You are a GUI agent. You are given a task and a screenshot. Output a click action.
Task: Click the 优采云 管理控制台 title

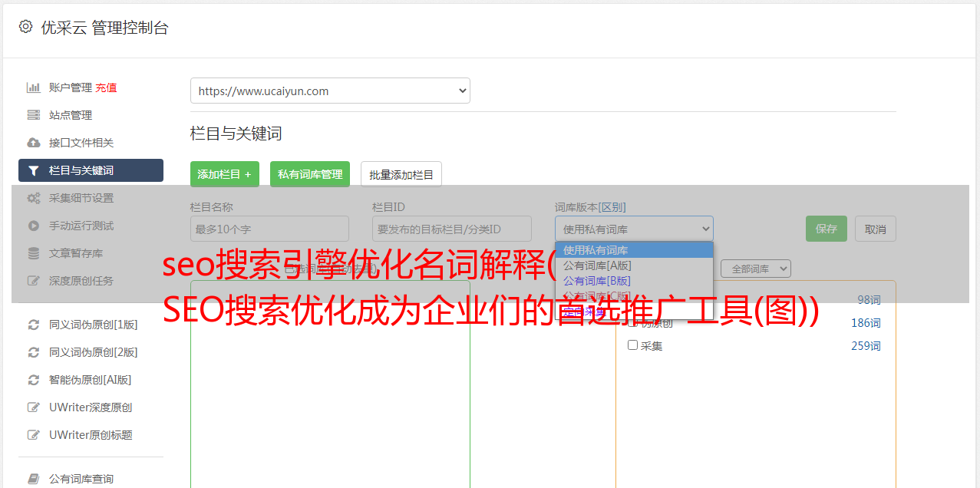pyautogui.click(x=104, y=28)
